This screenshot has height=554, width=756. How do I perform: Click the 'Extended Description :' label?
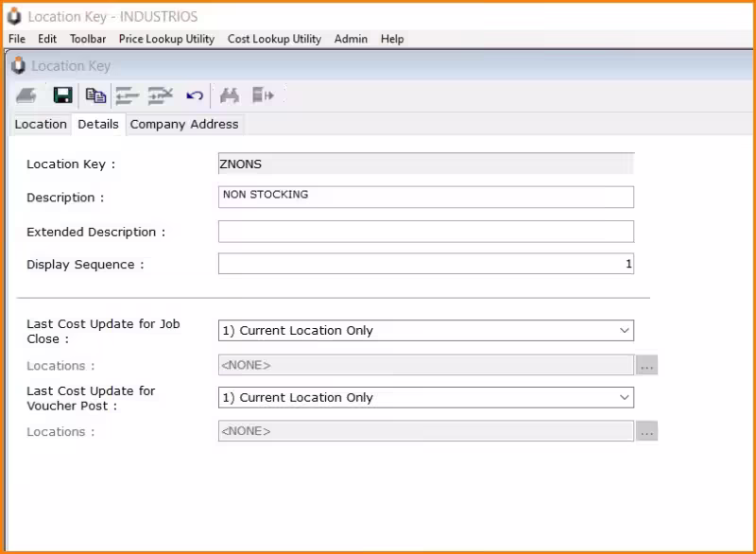[x=96, y=233]
